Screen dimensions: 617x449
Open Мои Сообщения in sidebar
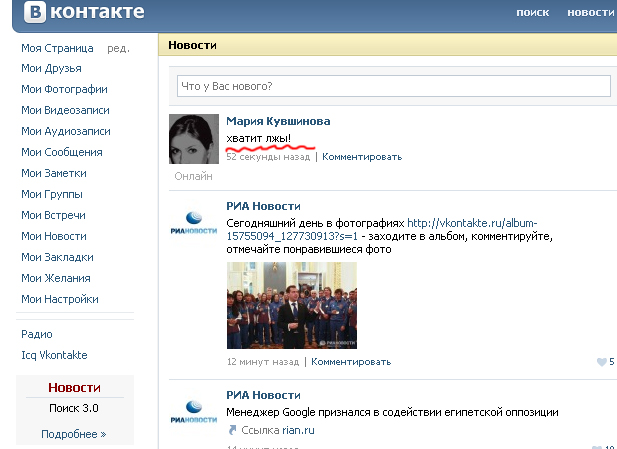pyautogui.click(x=62, y=152)
